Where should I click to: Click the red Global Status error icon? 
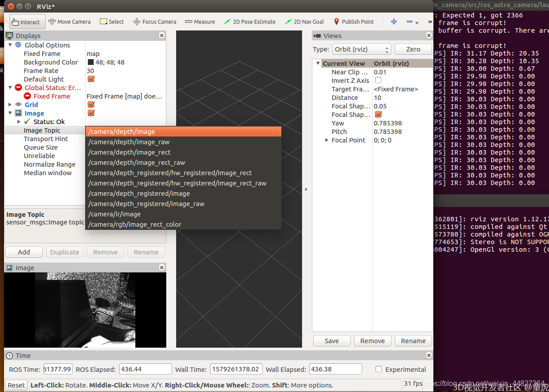pyautogui.click(x=18, y=87)
